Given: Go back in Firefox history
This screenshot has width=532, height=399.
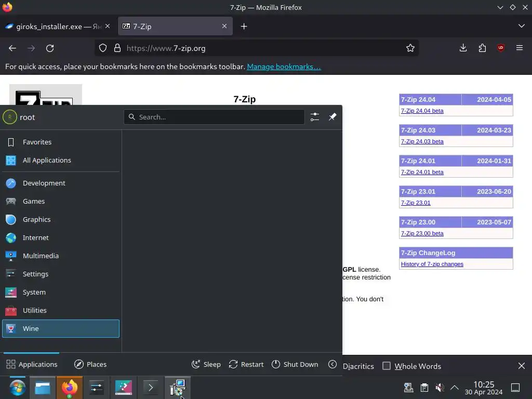Looking at the screenshot, I should (x=12, y=48).
